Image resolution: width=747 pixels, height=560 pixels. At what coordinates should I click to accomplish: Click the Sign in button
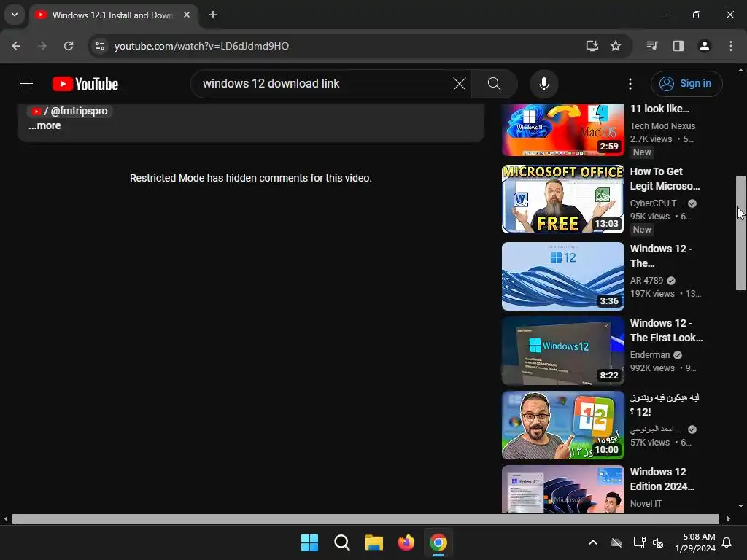click(x=686, y=84)
